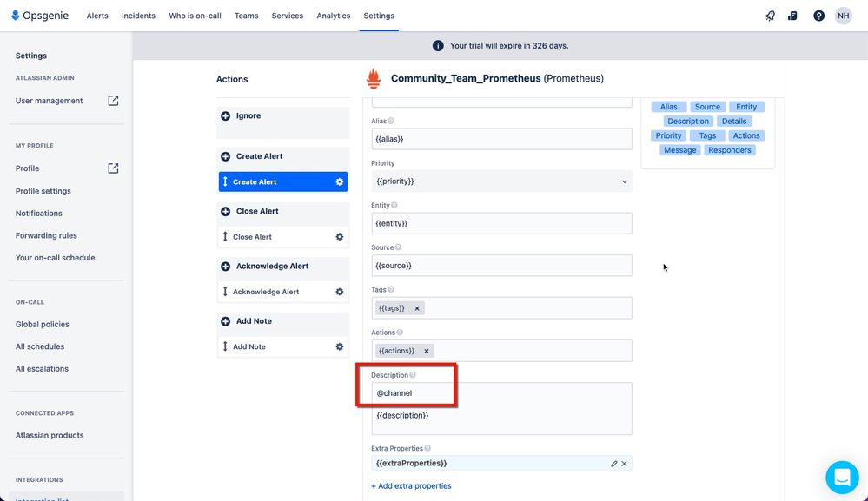
Task: Insert the Details field chip
Action: coord(734,121)
